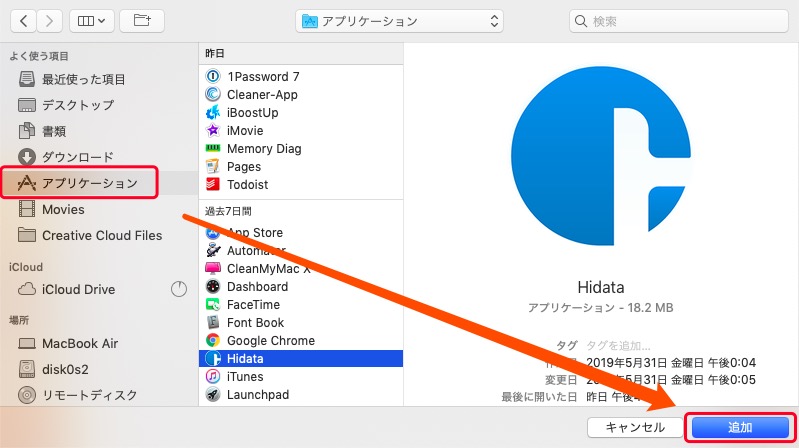Select the CleanMyMac X icon
This screenshot has height=448, width=799.
tap(212, 268)
